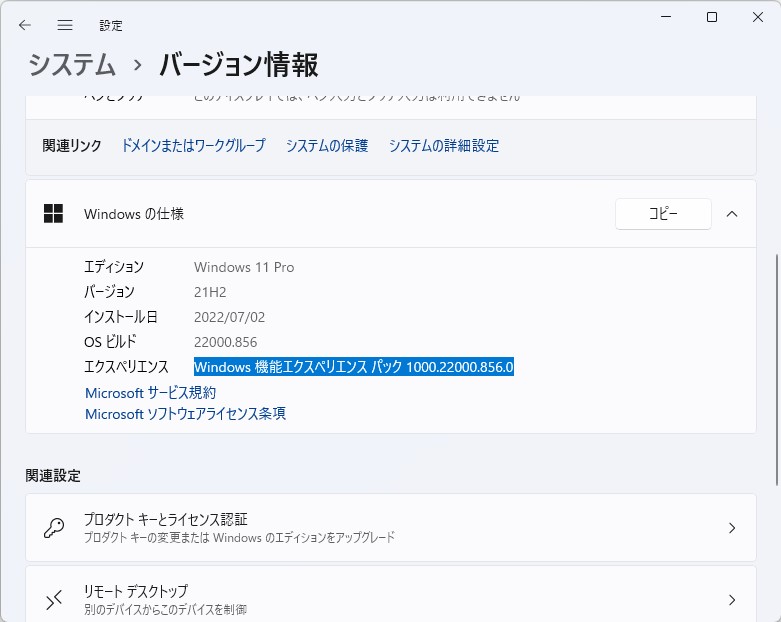Viewport: 781px width, 622px height.
Task: Click the バージョン情報 page title
Action: (x=239, y=65)
